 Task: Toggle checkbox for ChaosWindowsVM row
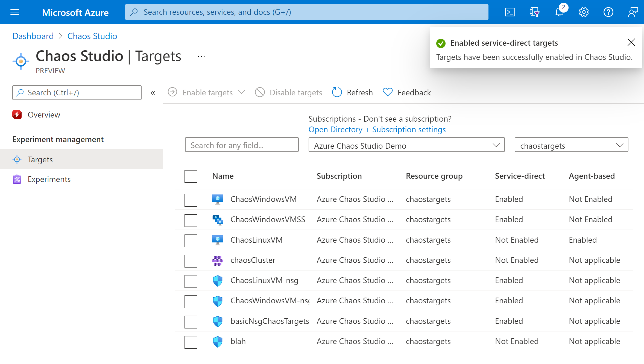191,200
